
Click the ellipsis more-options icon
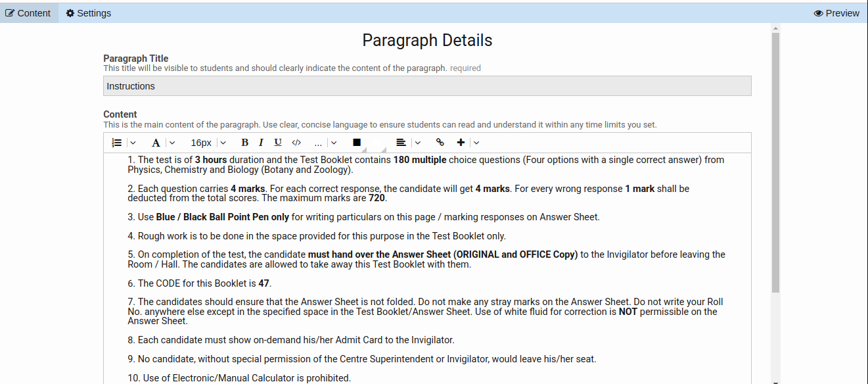point(318,142)
